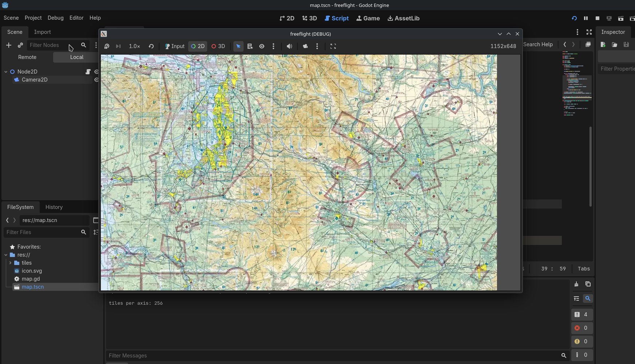
Task: Switch scene tree to Remote view
Action: [x=27, y=57]
